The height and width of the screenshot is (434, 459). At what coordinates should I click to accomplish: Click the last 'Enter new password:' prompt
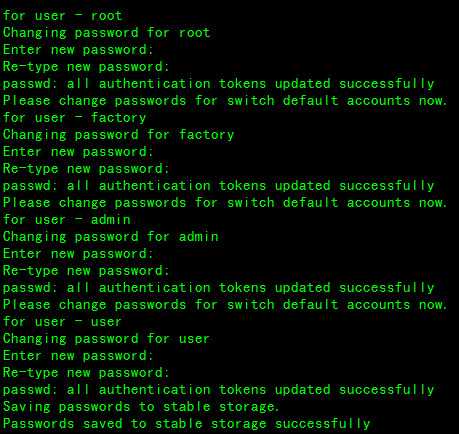[78, 356]
